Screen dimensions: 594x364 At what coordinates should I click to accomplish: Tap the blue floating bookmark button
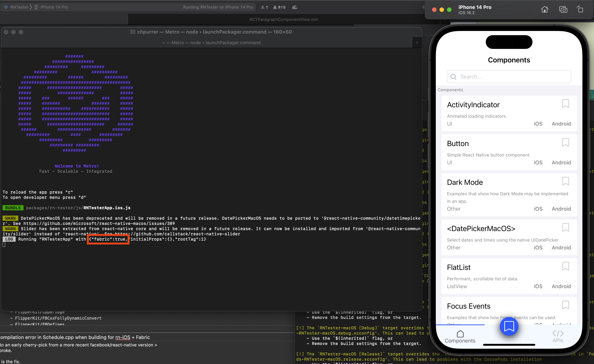click(509, 326)
